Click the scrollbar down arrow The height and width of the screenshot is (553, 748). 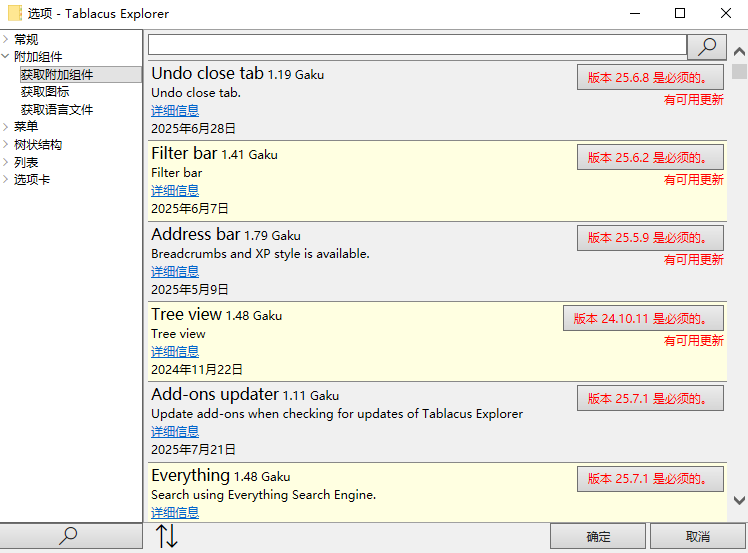pyautogui.click(x=739, y=500)
